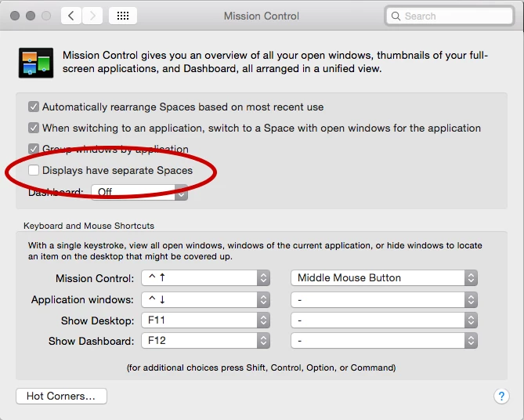
Task: Minimize the window with the second traffic-light button
Action: pyautogui.click(x=31, y=16)
